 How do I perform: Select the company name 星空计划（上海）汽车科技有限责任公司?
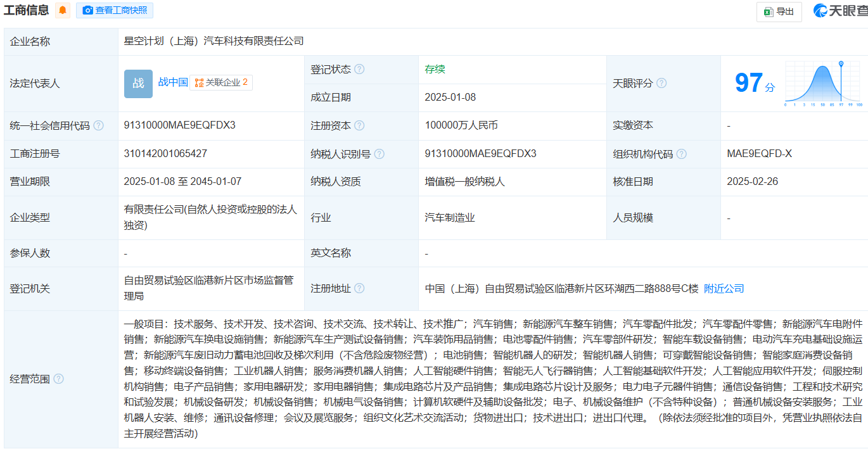tap(214, 41)
